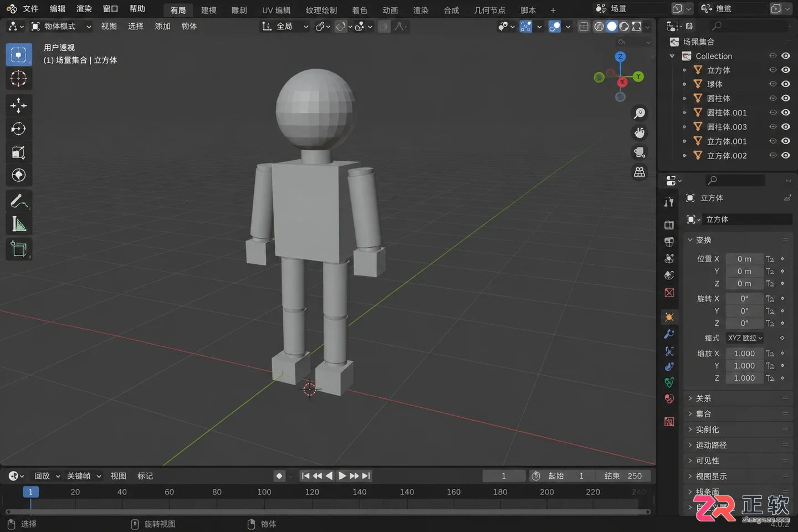Screen dimensions: 798x532
Task: Activate the Rotate tool
Action: pyautogui.click(x=18, y=129)
